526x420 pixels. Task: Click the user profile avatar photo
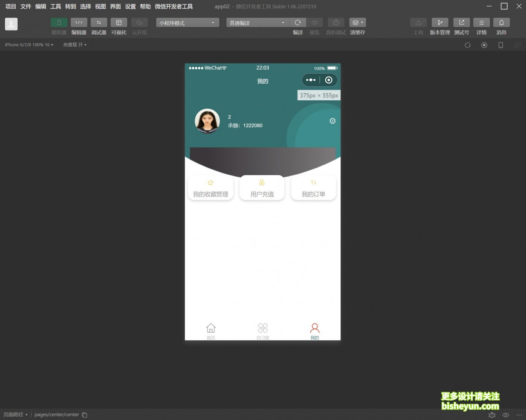(x=207, y=121)
